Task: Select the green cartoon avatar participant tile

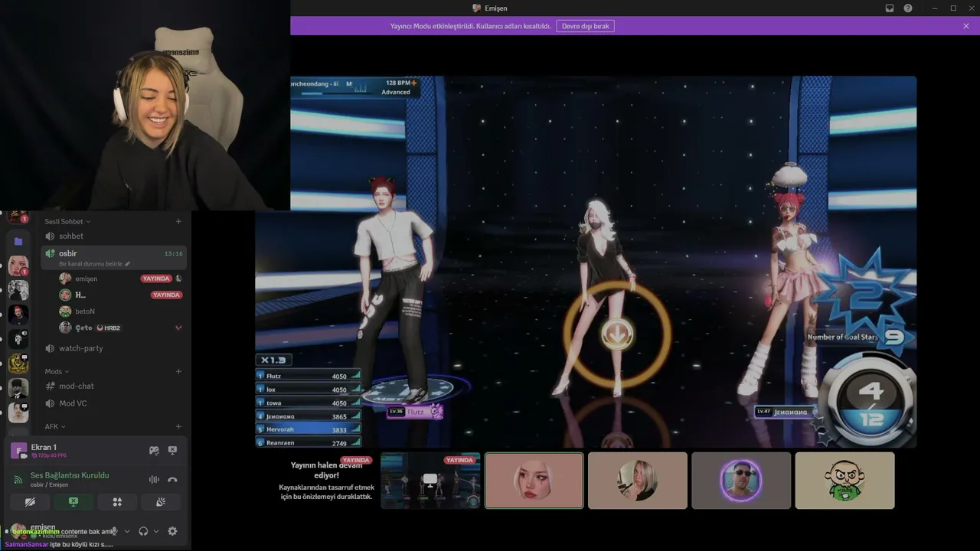Action: (x=844, y=481)
